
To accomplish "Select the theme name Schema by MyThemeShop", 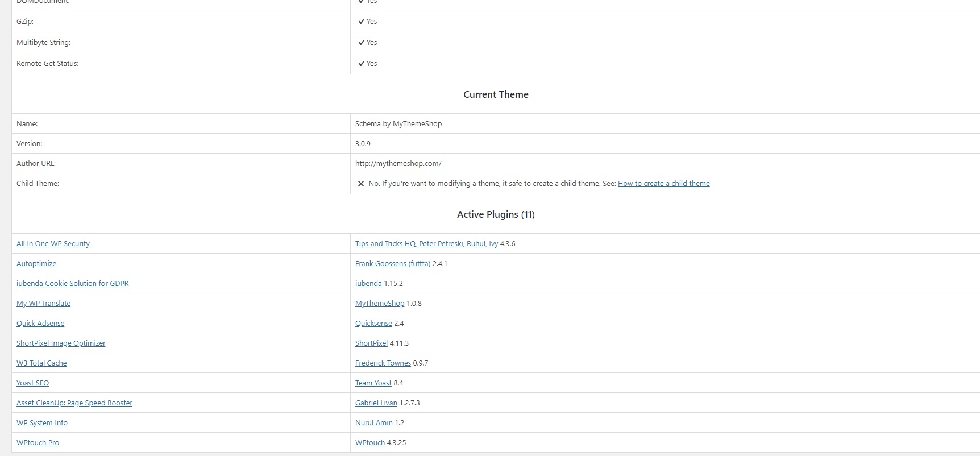I will 398,124.
